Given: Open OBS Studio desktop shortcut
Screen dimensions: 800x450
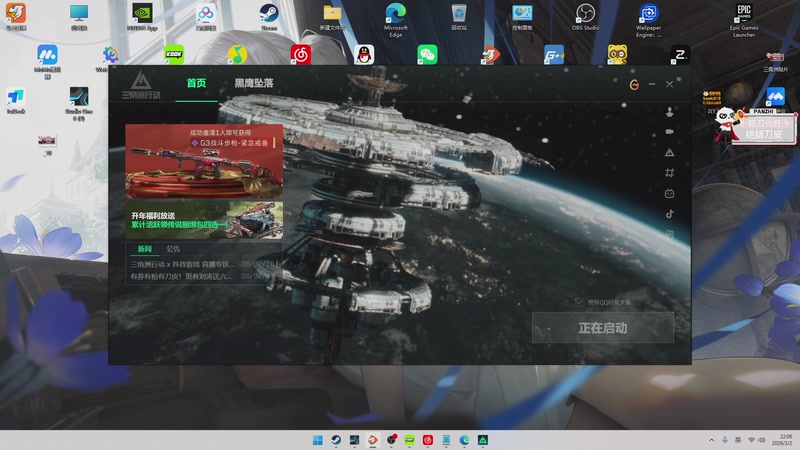Looking at the screenshot, I should point(585,17).
